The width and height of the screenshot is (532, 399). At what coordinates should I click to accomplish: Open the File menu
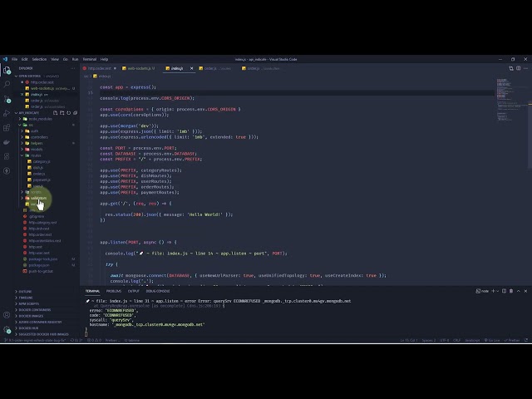(14, 59)
